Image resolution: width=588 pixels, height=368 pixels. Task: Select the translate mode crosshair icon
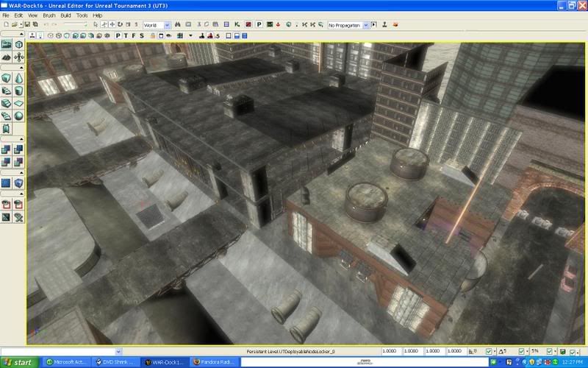pyautogui.click(x=112, y=24)
